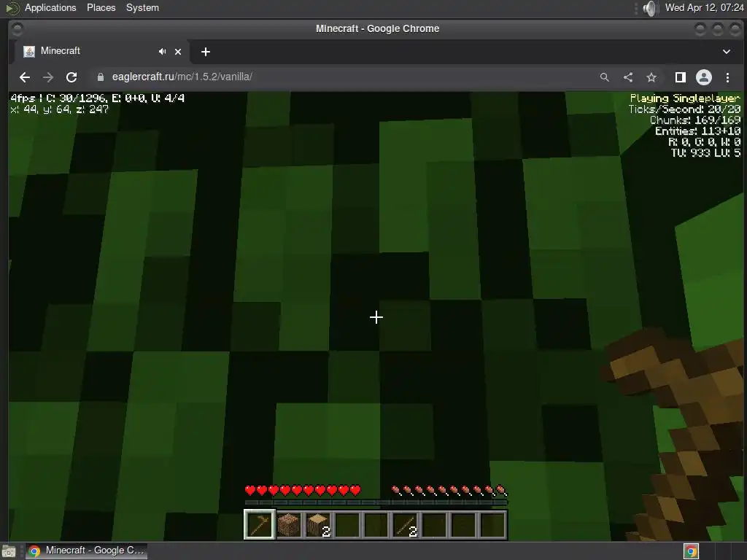Select wooden pickaxe in hotbar
747x560 pixels.
(x=259, y=525)
